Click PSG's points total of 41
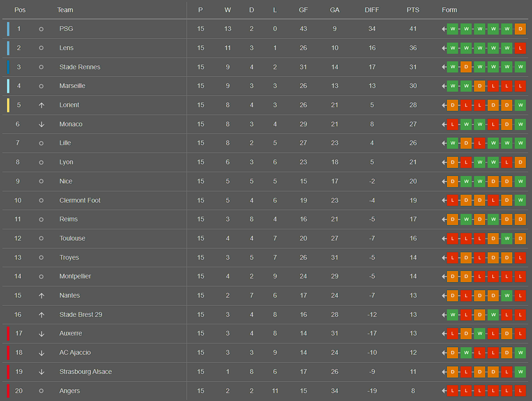Viewport: 532px width, 401px height. coord(413,29)
